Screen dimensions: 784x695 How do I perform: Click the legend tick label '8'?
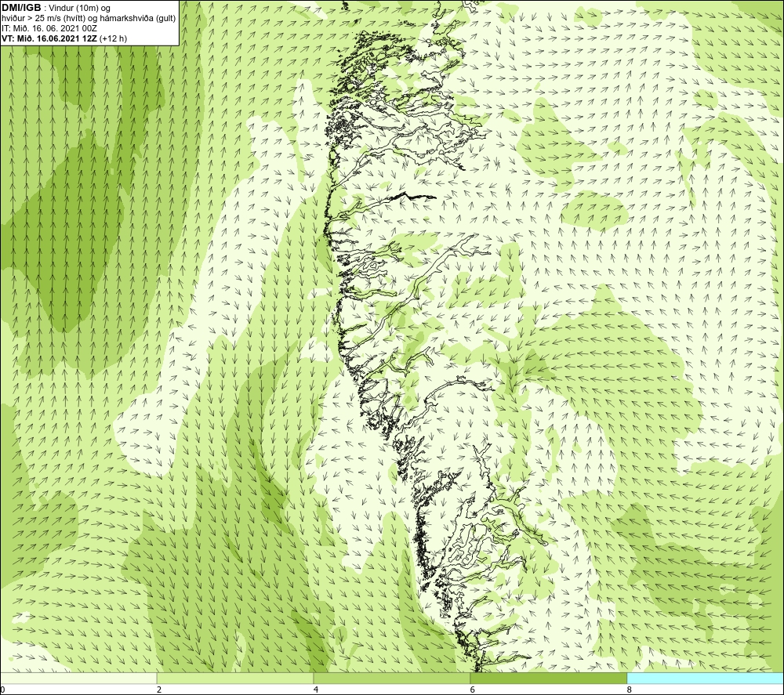630,690
